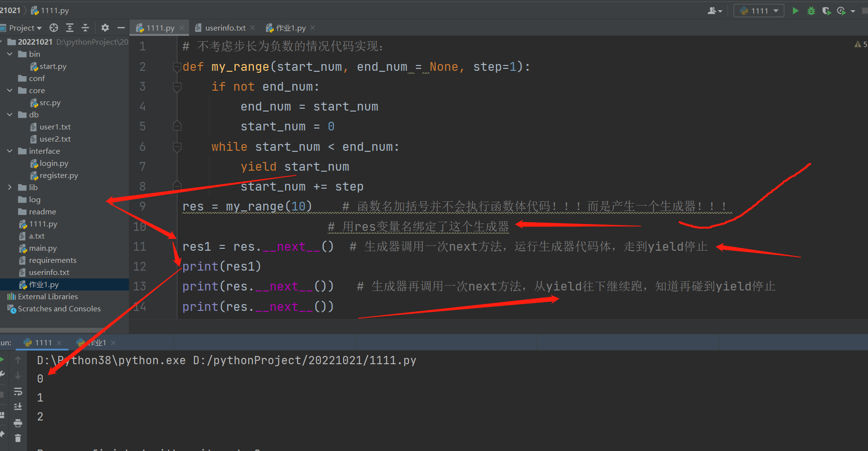Collapse all nodes in the Project tree
868x451 pixels.
(x=85, y=28)
